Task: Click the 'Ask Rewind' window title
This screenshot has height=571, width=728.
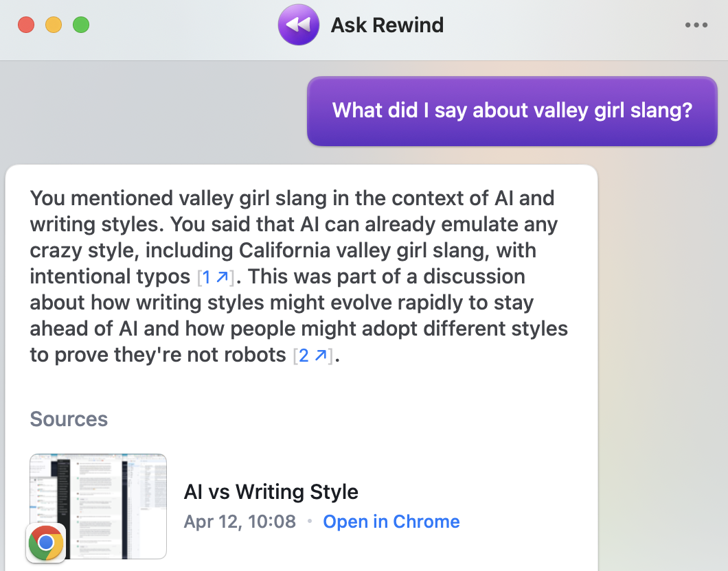Action: (387, 25)
